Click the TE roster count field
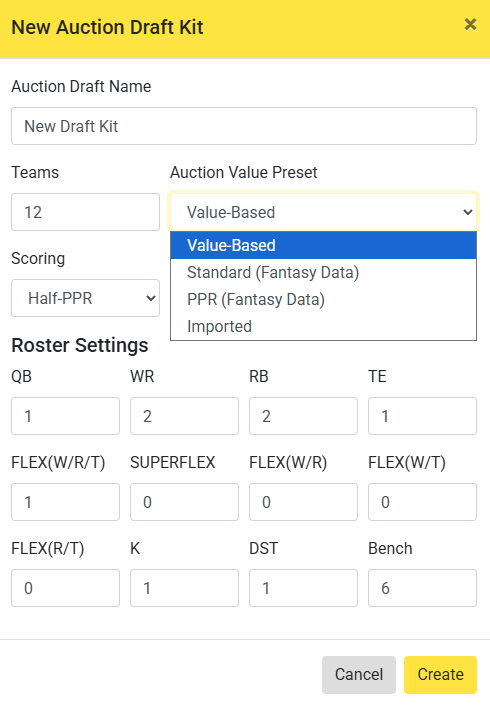 click(422, 416)
